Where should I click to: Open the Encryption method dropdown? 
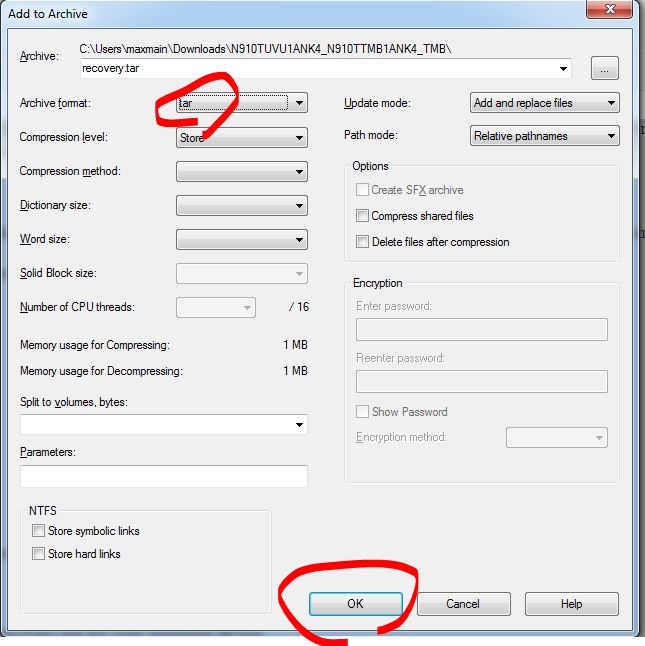coord(556,438)
